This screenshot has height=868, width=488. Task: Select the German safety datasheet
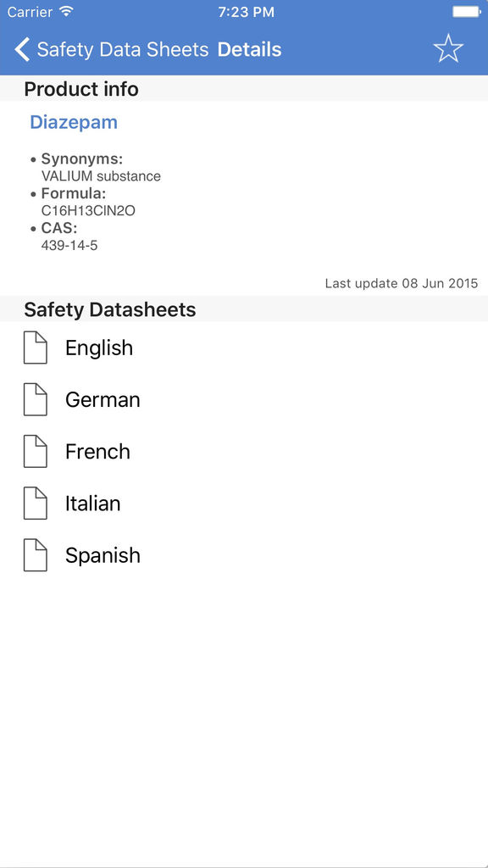(x=244, y=399)
